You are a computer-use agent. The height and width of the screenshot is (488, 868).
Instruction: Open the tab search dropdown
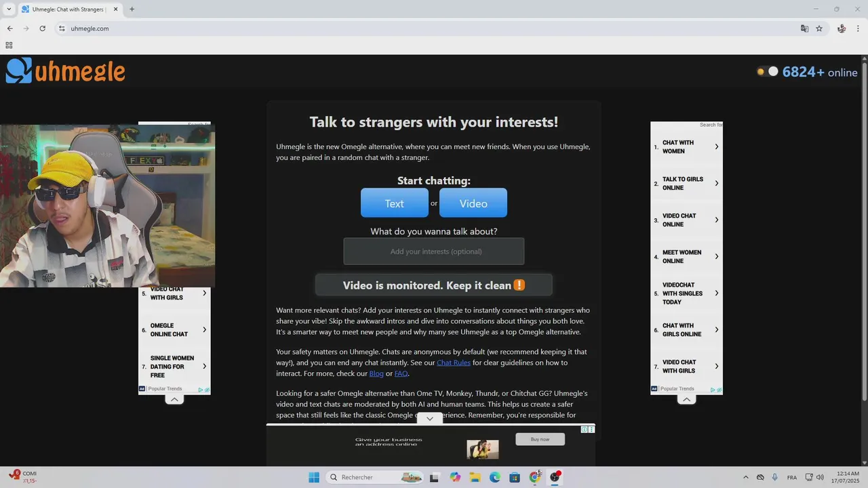tap(9, 9)
